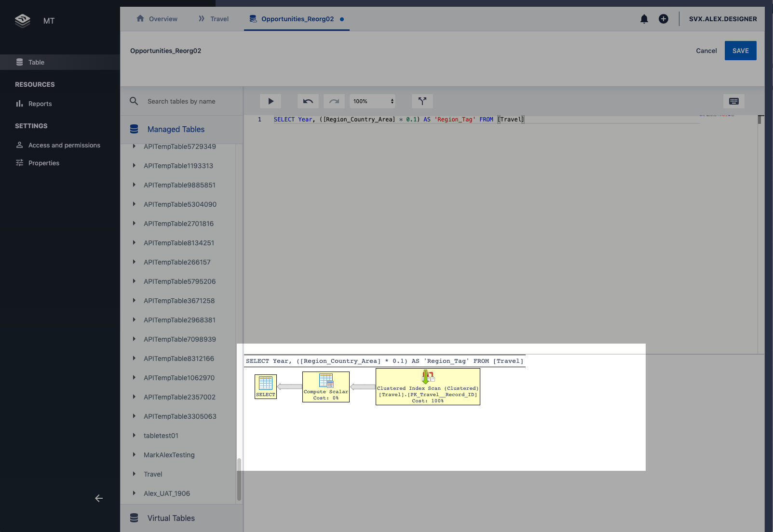Expand tabletest01 in Managed Tables
The height and width of the screenshot is (532, 773).
click(x=134, y=436)
